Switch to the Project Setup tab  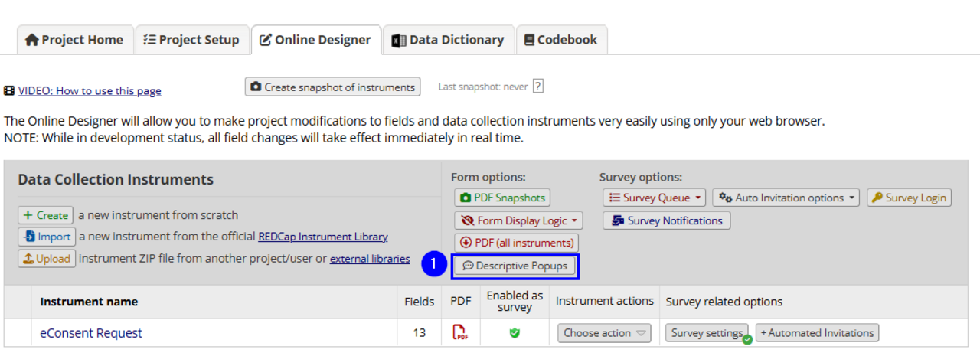[x=192, y=40]
